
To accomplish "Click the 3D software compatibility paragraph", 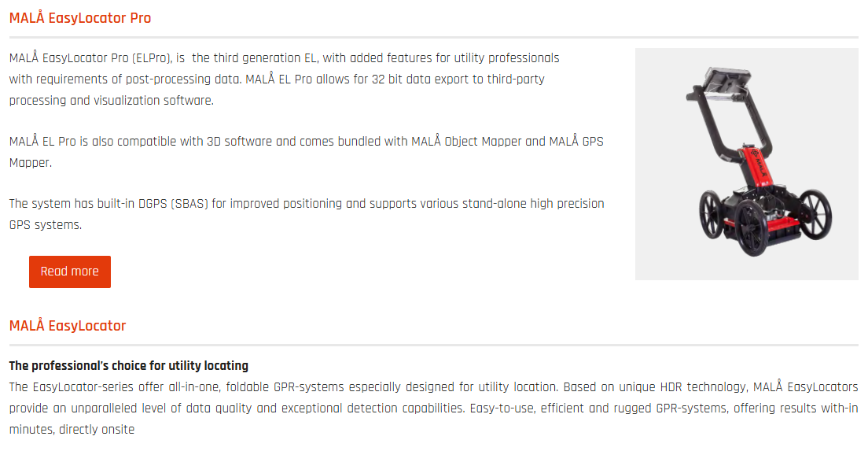I will [x=307, y=152].
